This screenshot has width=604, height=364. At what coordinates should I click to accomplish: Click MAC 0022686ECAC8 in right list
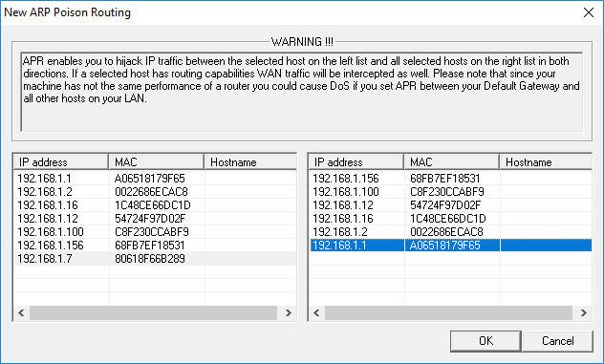pos(446,232)
